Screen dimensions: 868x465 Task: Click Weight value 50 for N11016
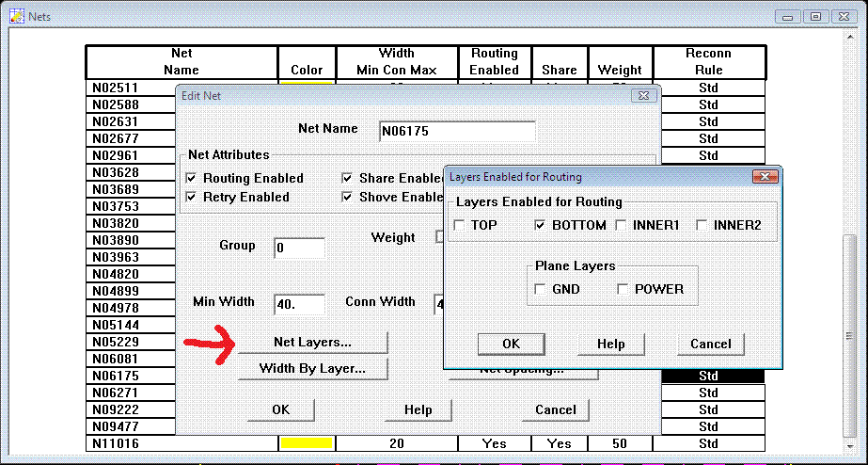(620, 443)
